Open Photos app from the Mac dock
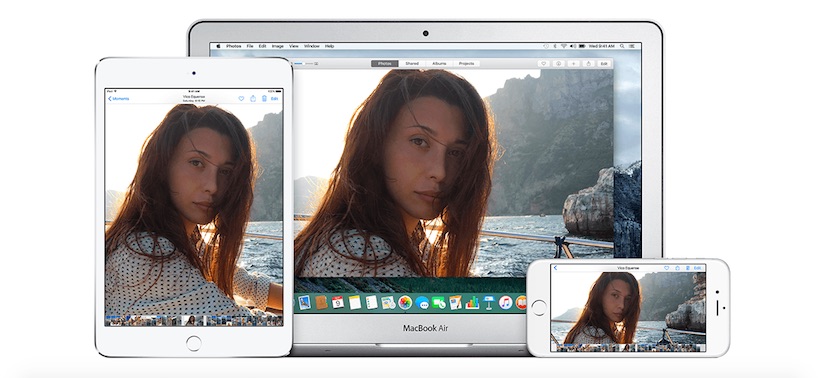Image resolution: width=830 pixels, height=378 pixels. [405, 302]
